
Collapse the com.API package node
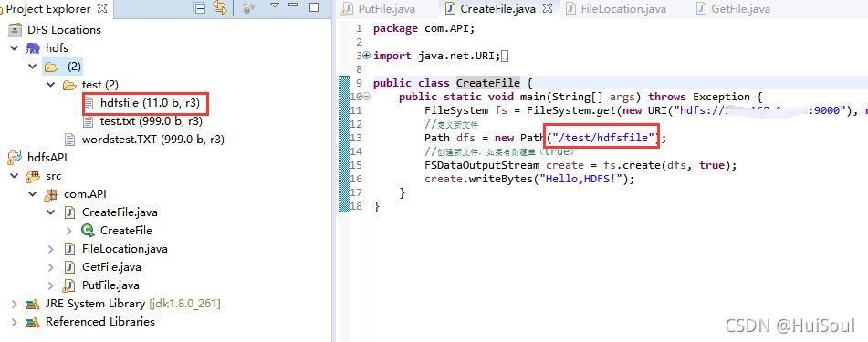point(33,194)
